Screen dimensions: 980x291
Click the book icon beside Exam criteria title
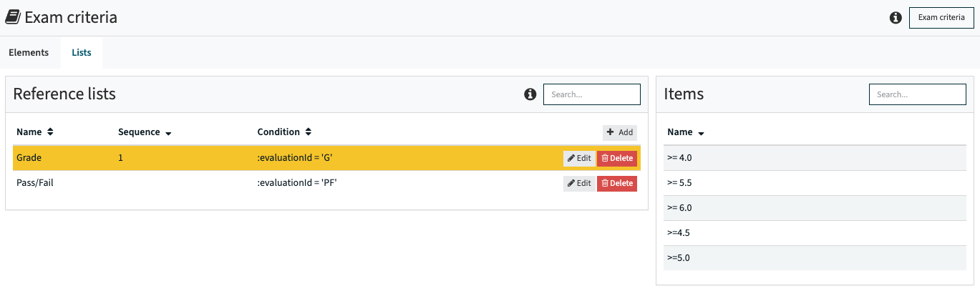click(12, 18)
